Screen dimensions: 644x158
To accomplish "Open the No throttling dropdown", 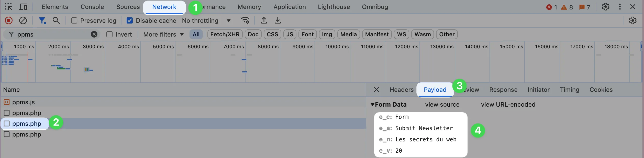I will [x=206, y=21].
